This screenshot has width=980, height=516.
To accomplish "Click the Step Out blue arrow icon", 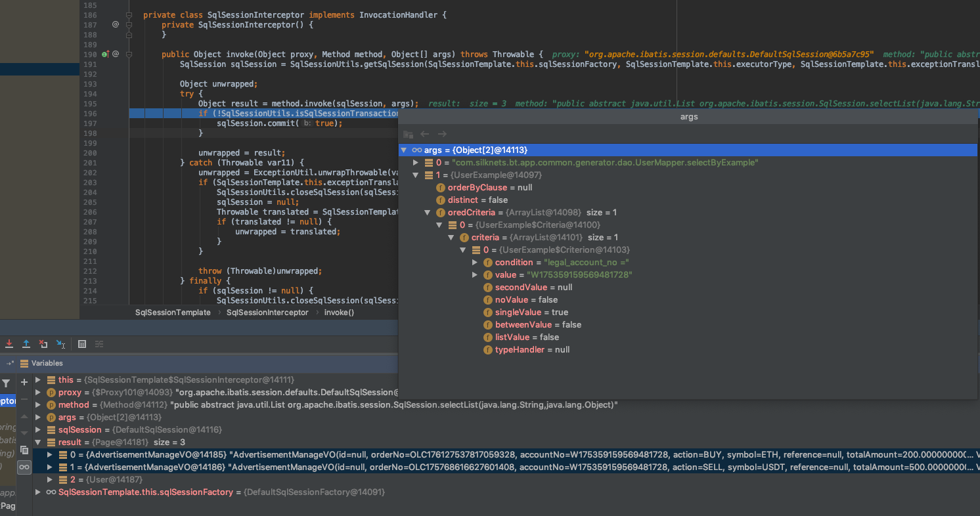I will 26,343.
